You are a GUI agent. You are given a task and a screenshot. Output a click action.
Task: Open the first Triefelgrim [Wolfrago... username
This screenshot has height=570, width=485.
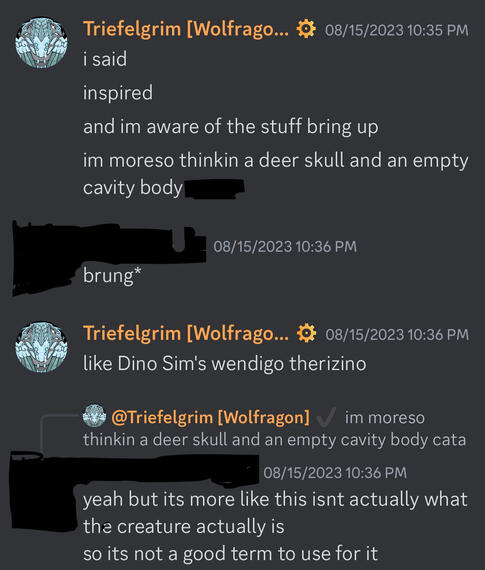(x=186, y=29)
